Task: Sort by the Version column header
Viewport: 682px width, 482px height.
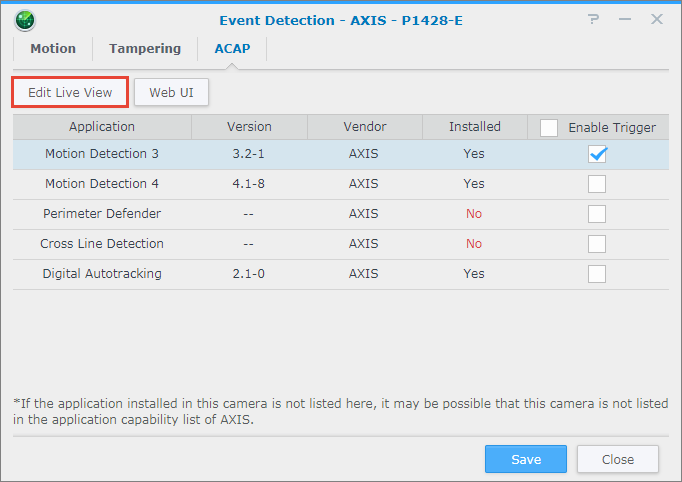Action: coord(249,127)
